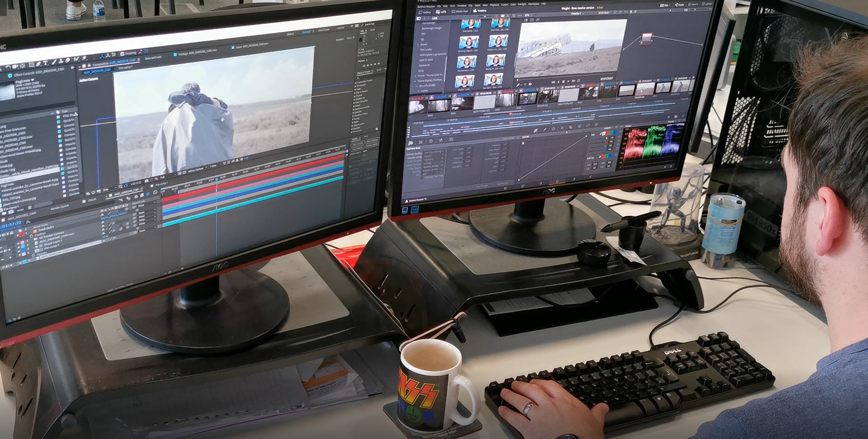This screenshot has height=439, width=868.
Task: Click the Camera Raw palette icon
Action: 411,142
